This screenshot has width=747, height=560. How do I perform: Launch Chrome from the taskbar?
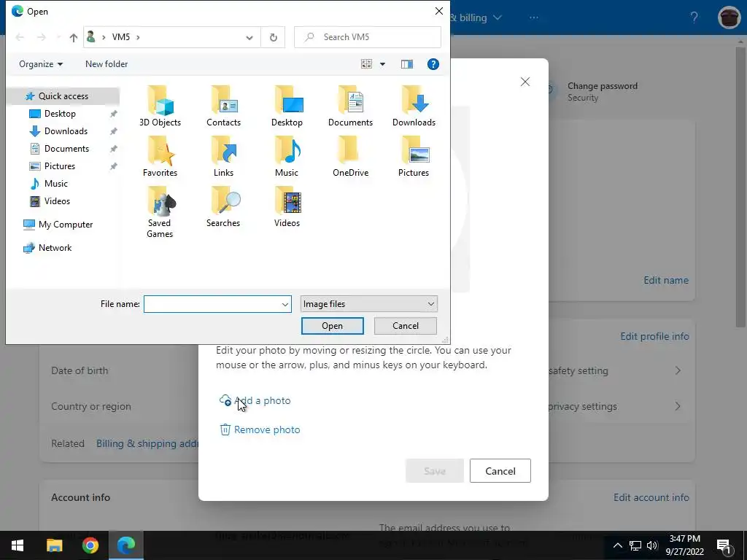click(90, 545)
